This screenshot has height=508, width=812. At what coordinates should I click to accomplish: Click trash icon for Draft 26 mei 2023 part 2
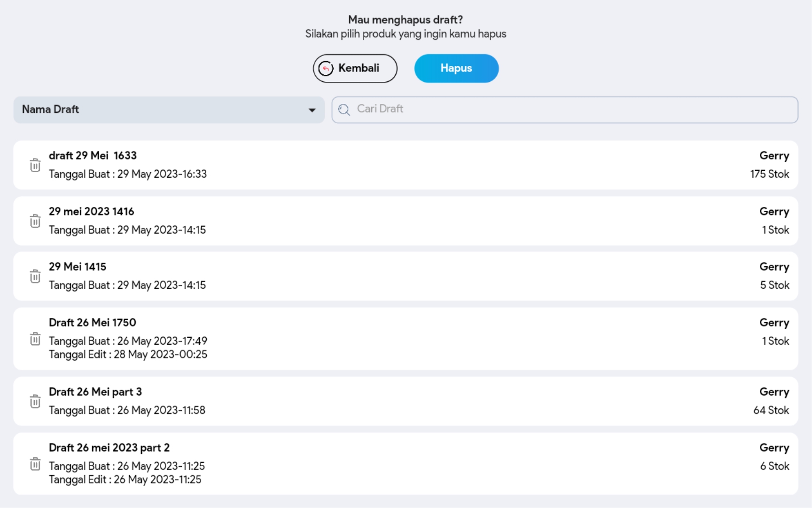[35, 464]
